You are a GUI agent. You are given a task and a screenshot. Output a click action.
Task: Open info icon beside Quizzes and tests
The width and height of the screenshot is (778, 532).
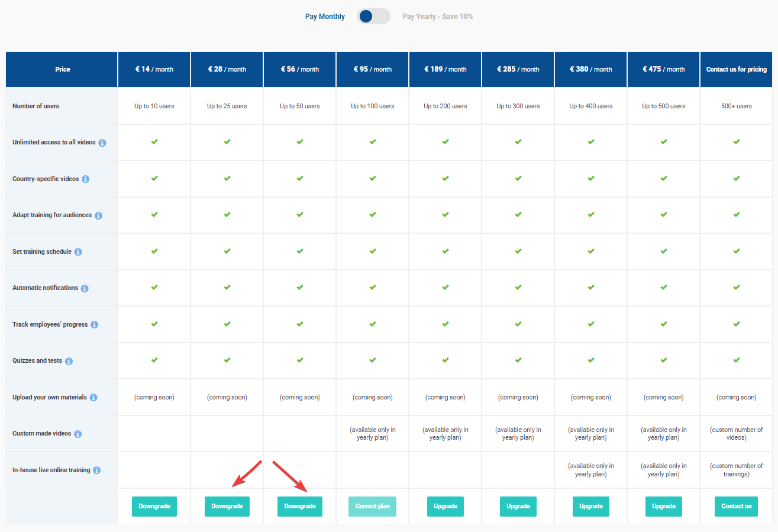69,362
